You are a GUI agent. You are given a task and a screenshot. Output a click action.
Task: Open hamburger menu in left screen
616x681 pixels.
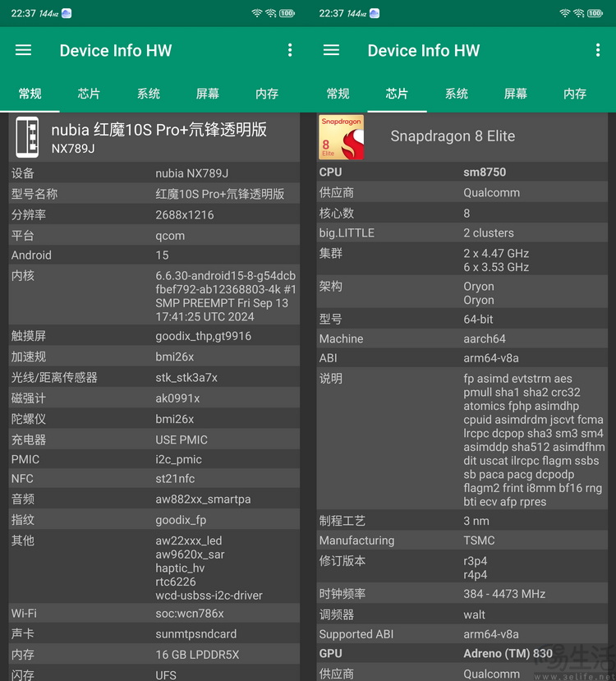(x=24, y=50)
